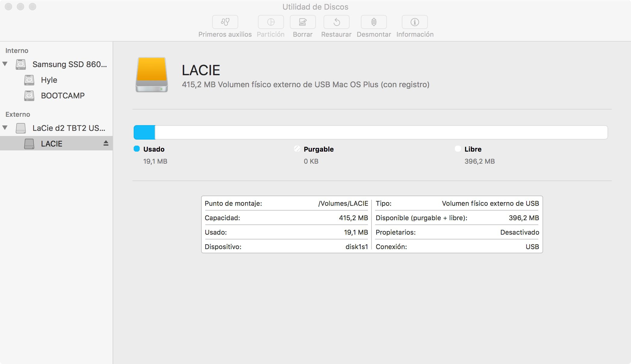Click the Libre legend label
The image size is (631, 364).
pos(473,149)
